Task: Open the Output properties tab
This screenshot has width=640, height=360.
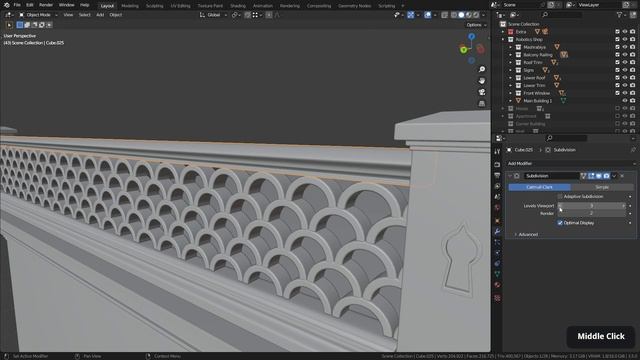Action: point(497,175)
